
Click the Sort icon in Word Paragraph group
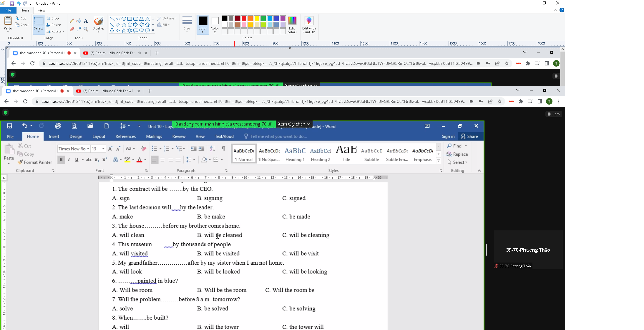pyautogui.click(x=213, y=148)
